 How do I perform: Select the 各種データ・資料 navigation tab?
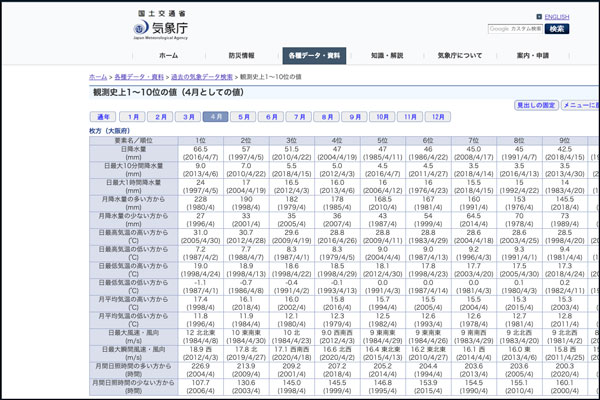point(314,56)
